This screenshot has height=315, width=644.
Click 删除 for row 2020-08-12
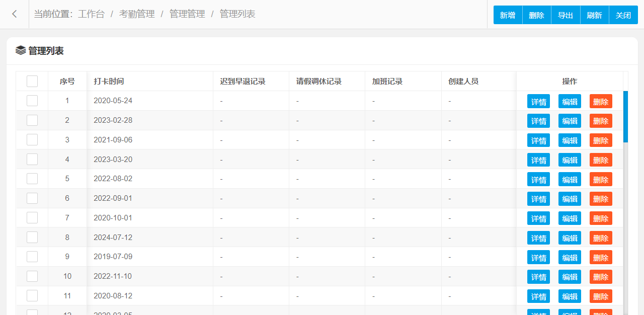click(601, 296)
